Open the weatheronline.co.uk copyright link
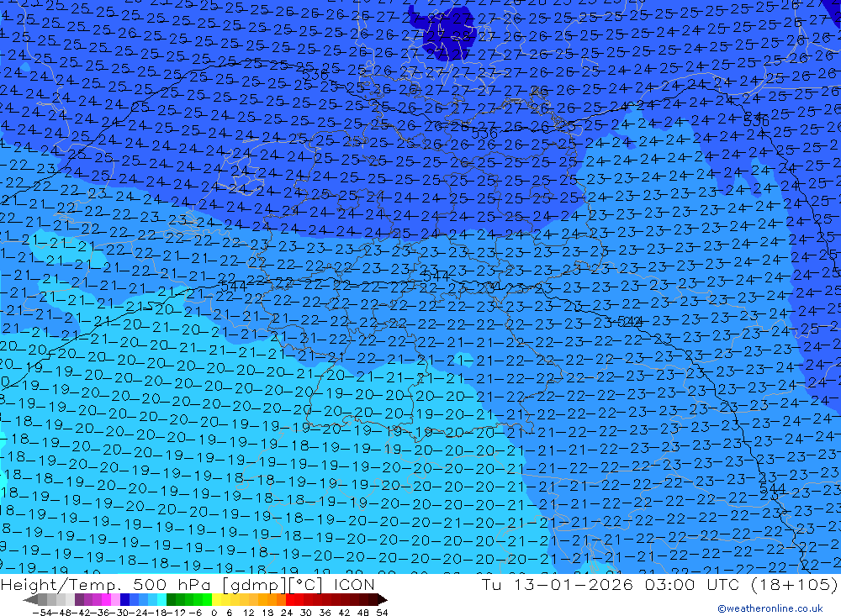Screen dimensions: 841x616 [x=770, y=608]
